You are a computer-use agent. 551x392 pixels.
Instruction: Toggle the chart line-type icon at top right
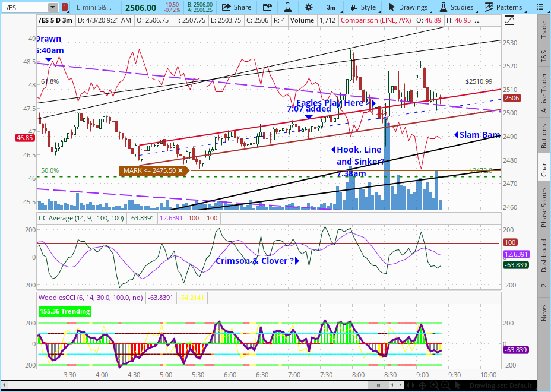click(x=509, y=20)
